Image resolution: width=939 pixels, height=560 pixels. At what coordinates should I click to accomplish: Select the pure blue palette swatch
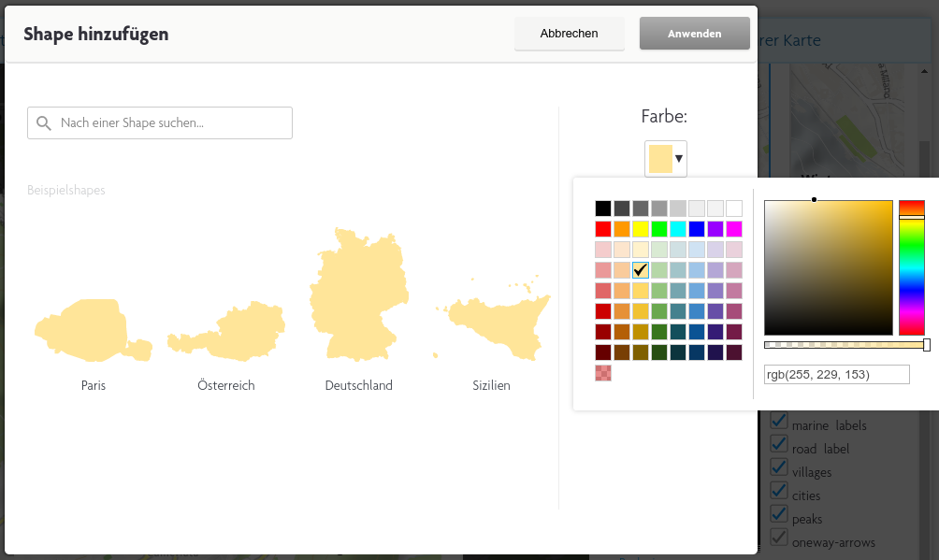pyautogui.click(x=697, y=229)
